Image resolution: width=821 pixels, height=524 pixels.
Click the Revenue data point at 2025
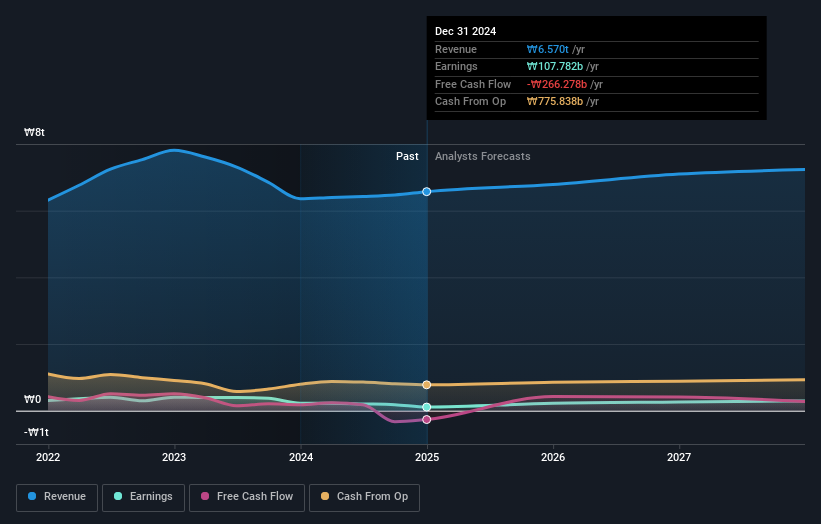point(427,192)
